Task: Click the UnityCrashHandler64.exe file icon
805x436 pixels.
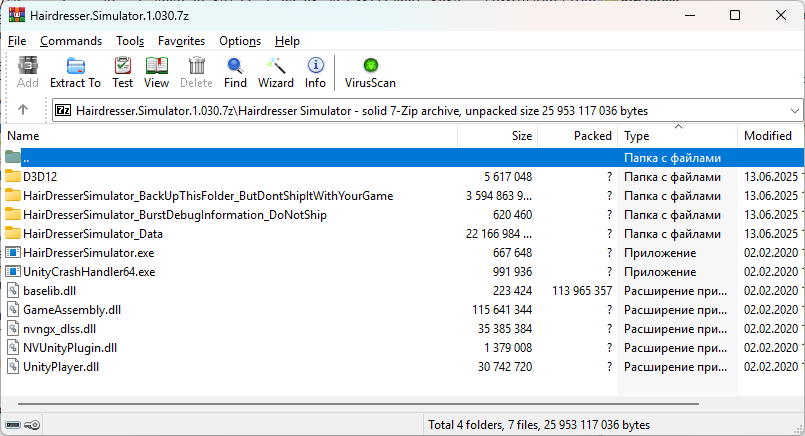Action: click(13, 272)
